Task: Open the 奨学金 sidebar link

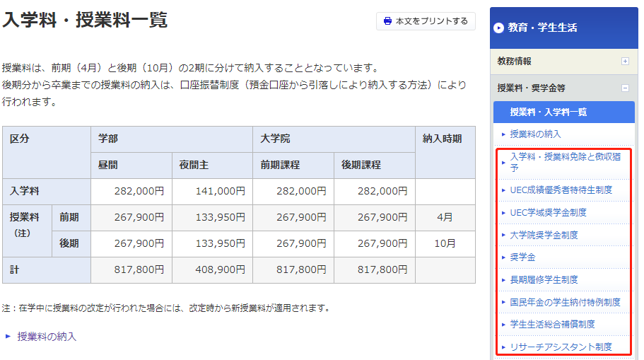Action: [522, 257]
